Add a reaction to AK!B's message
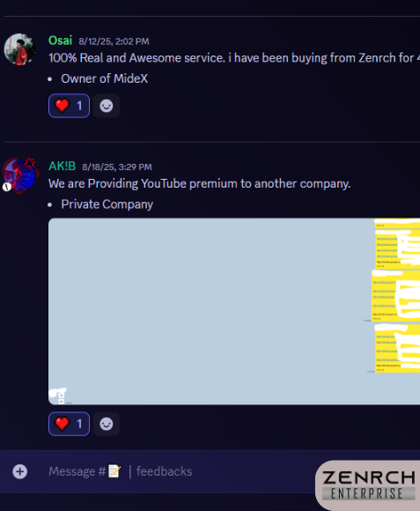The image size is (420, 511). pyautogui.click(x=107, y=424)
